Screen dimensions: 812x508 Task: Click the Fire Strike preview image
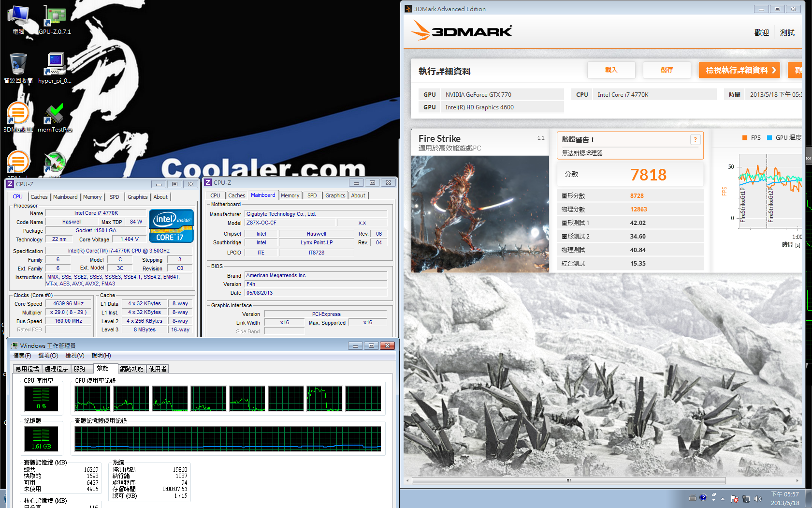pyautogui.click(x=480, y=214)
